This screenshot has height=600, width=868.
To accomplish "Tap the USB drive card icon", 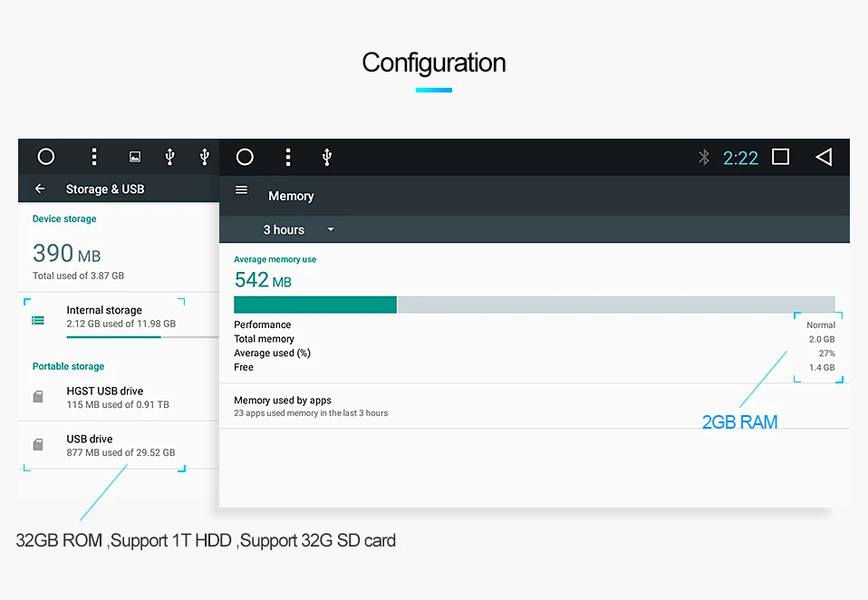I will (x=38, y=444).
